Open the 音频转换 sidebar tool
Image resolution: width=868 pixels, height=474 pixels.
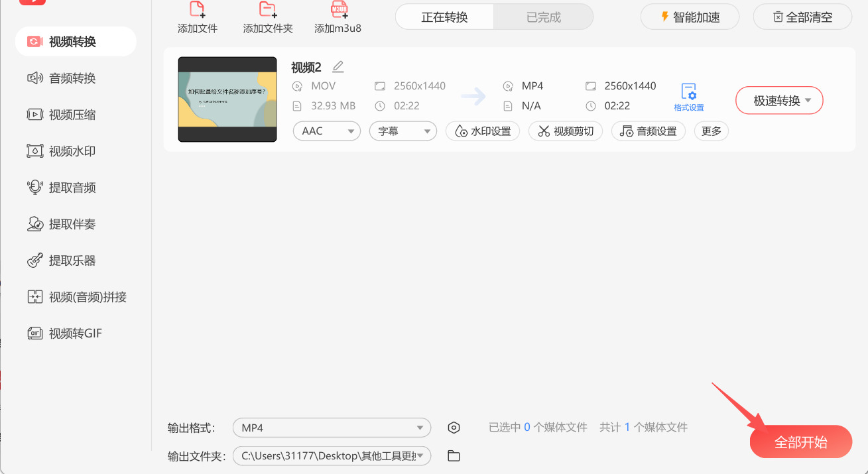(x=76, y=78)
